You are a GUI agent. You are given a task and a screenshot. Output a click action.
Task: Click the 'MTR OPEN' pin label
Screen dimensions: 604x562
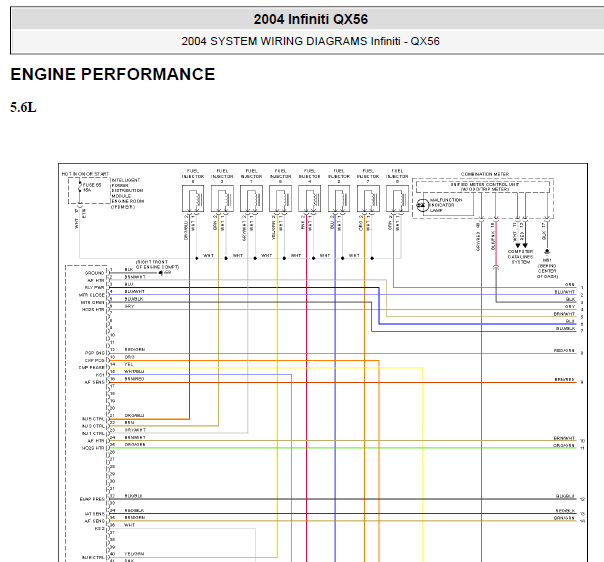(x=92, y=302)
